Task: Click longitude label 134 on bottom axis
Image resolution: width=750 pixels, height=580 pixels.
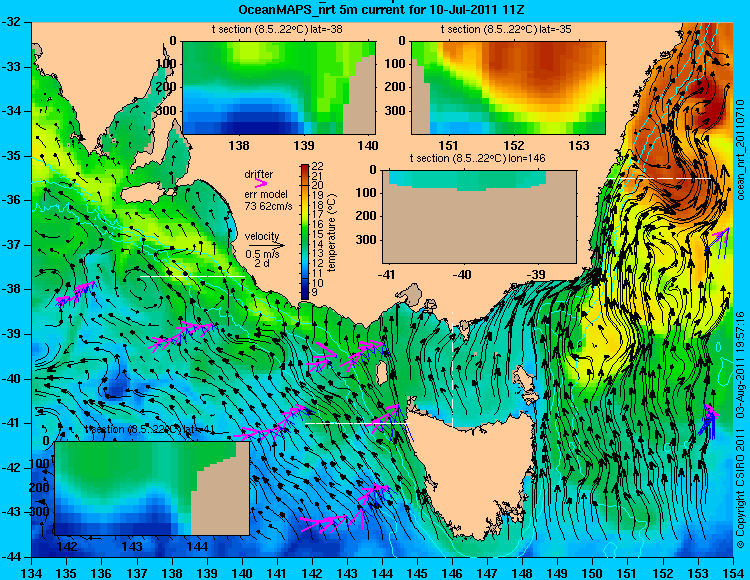Action: point(31,572)
